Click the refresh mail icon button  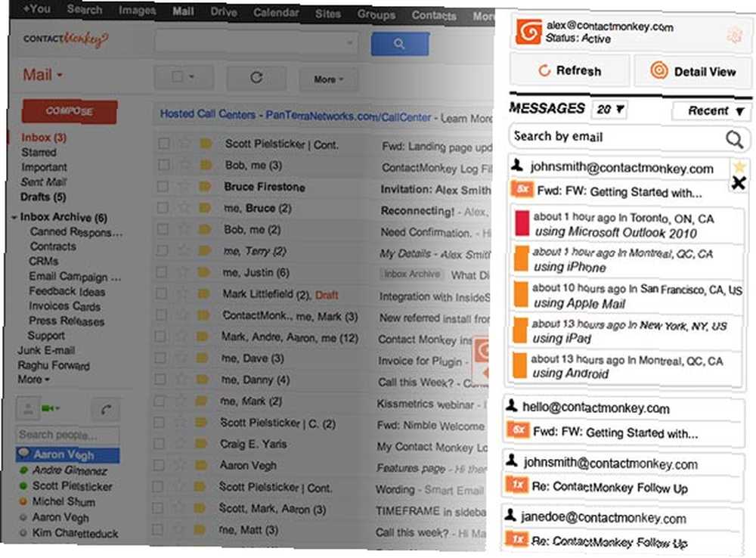(x=256, y=78)
